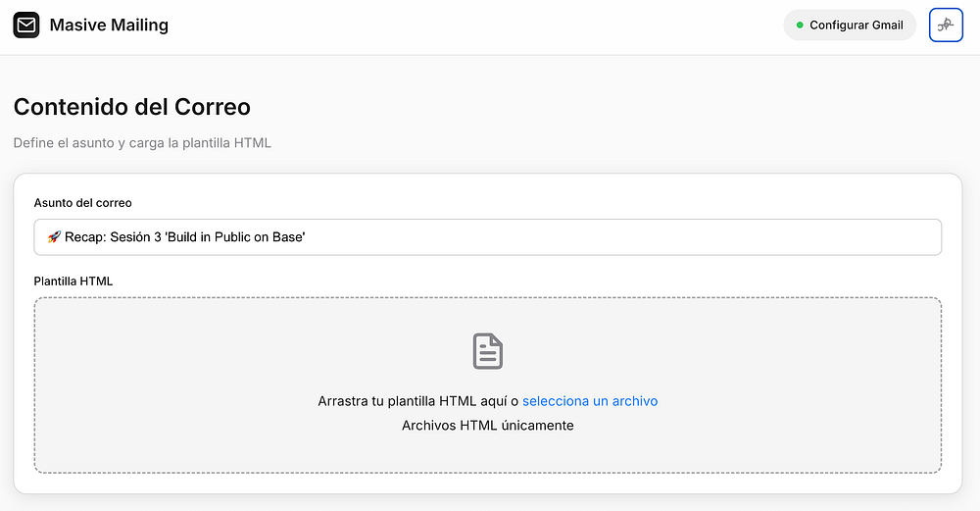Image resolution: width=980 pixels, height=511 pixels.
Task: Click the word 'Recap' in subject field
Action: [x=84, y=237]
